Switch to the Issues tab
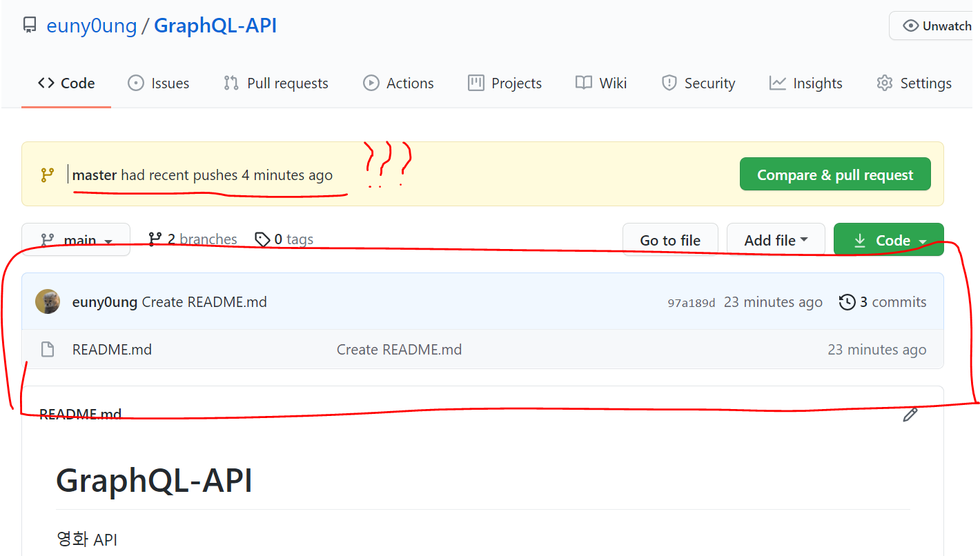This screenshot has width=980, height=556. point(158,83)
